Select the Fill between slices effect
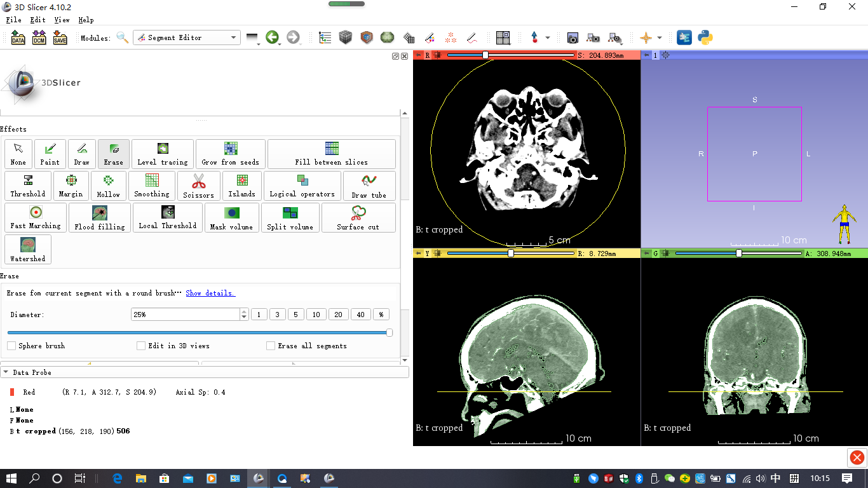 [332, 154]
